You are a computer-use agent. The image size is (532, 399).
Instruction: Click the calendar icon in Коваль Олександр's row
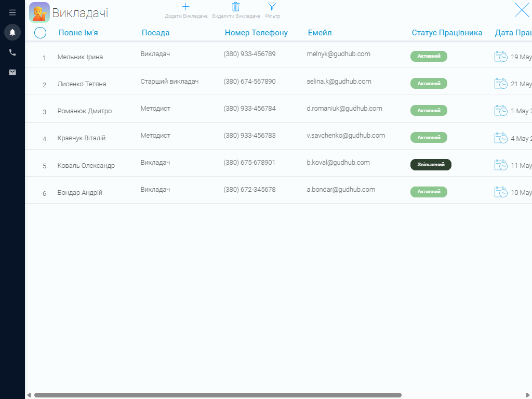501,165
